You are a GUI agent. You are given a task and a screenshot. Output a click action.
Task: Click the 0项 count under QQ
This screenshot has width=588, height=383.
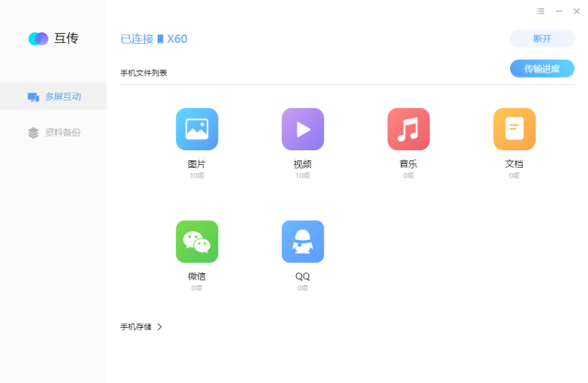(x=303, y=288)
